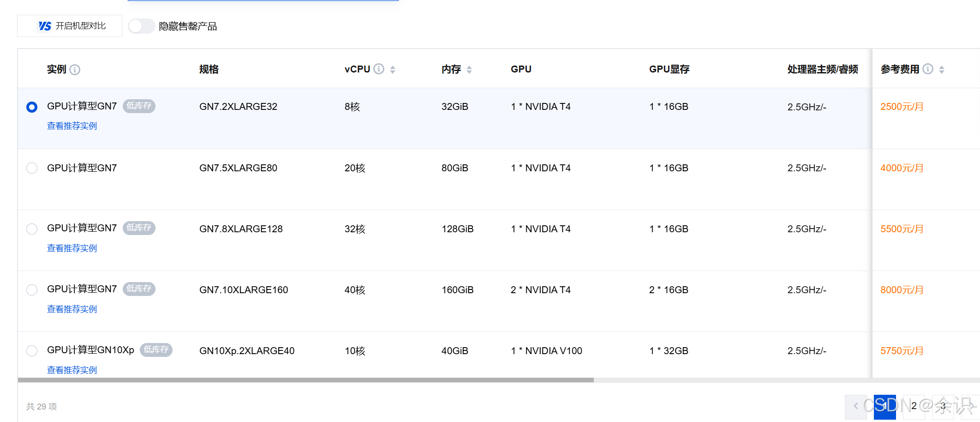Screen dimensions: 980x422
Task: Click GPU显存 column header
Action: (x=669, y=69)
